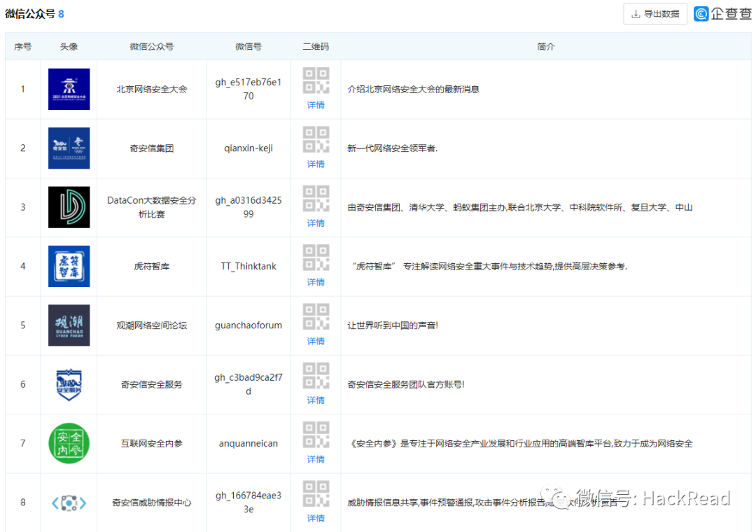Click description 让世界听到中国的声音!
Image resolution: width=756 pixels, height=532 pixels.
tap(393, 325)
